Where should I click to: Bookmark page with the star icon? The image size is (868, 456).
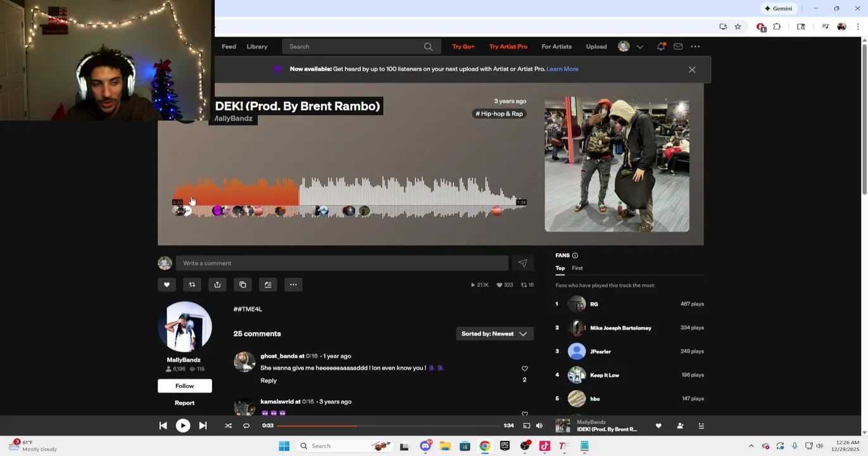(738, 27)
